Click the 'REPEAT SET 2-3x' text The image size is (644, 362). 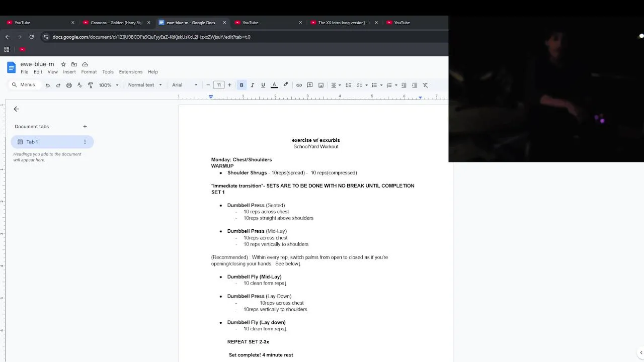248,342
